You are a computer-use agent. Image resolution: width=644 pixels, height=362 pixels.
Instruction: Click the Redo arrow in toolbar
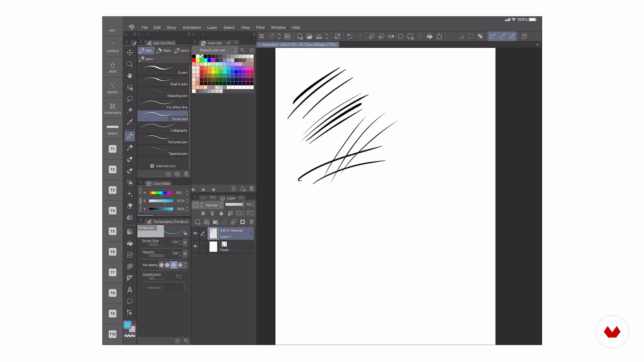coord(359,37)
